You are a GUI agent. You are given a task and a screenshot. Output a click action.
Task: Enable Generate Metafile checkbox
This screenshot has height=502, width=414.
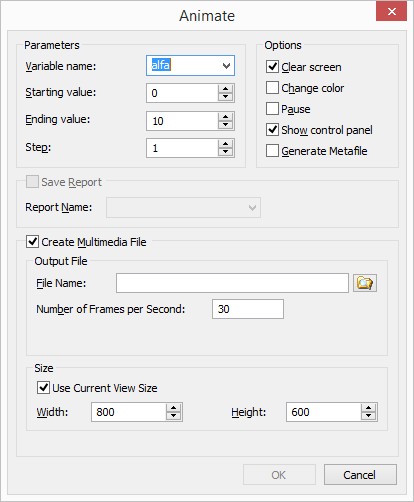[x=272, y=150]
